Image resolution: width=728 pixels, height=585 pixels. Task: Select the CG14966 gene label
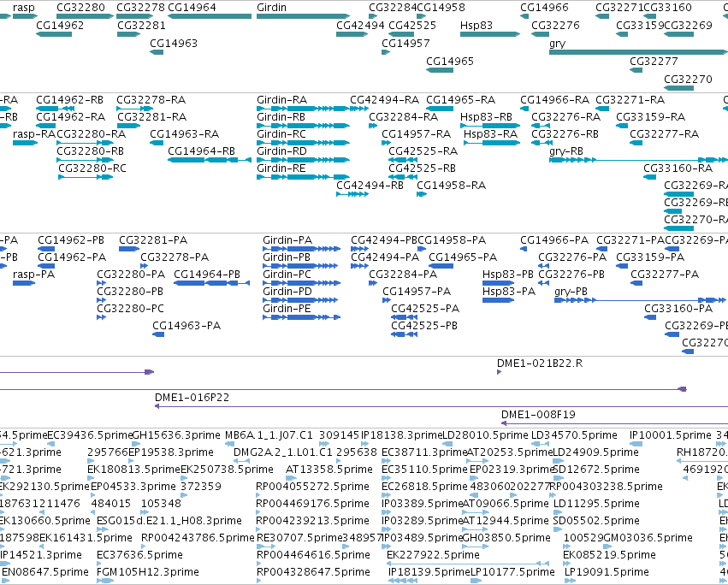(544, 8)
